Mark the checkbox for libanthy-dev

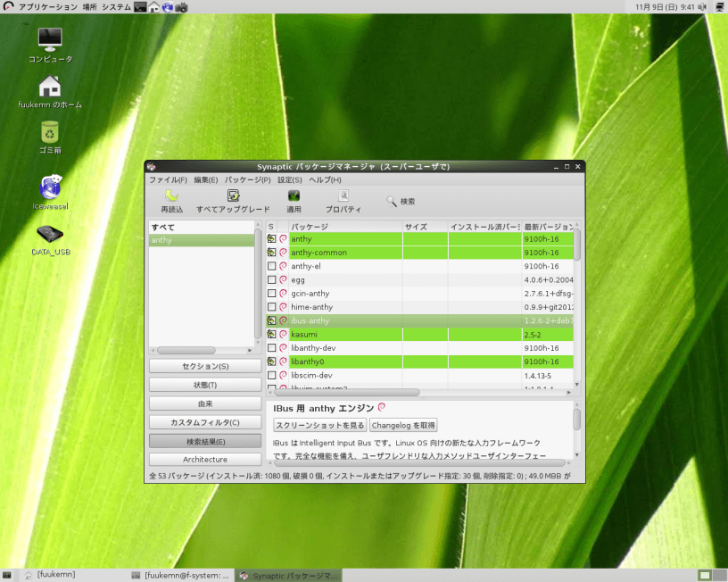coord(271,348)
